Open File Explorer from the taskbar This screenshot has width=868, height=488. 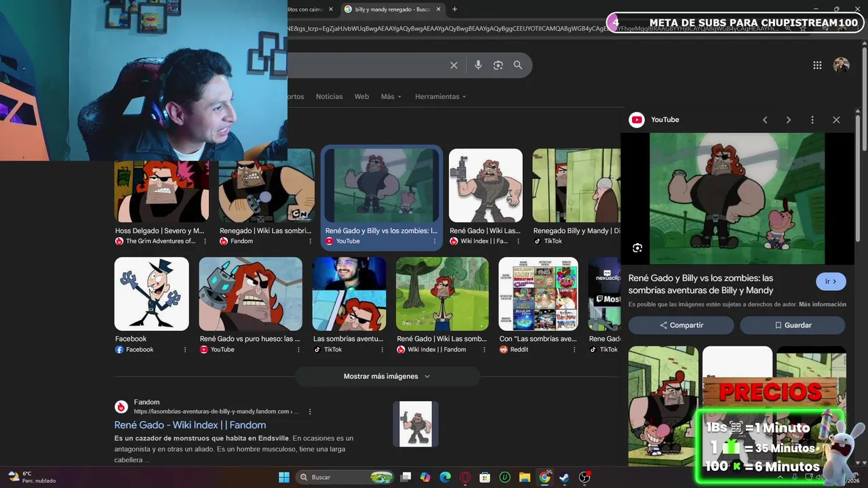[x=525, y=477]
